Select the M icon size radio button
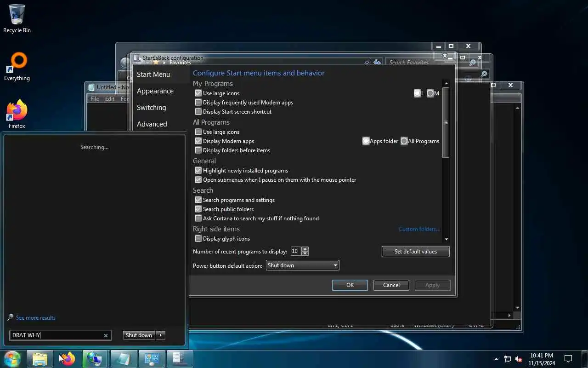 [430, 93]
